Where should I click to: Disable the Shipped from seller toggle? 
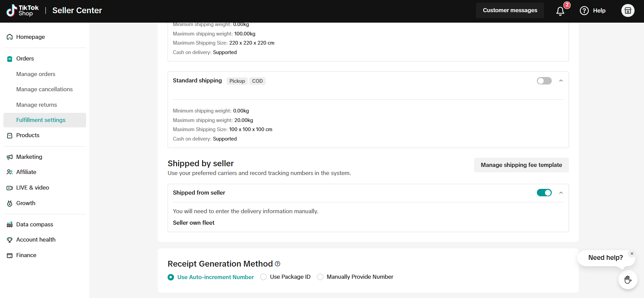tap(544, 193)
